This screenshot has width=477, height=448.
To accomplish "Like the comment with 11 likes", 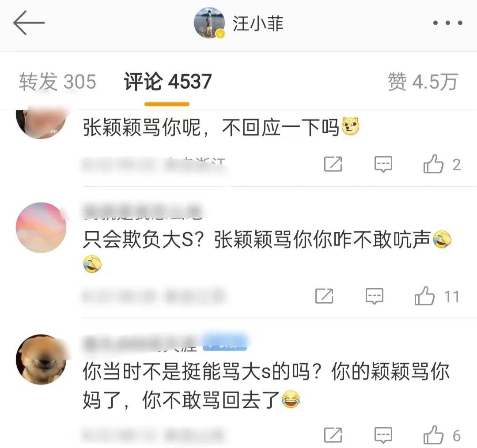I will 436,296.
